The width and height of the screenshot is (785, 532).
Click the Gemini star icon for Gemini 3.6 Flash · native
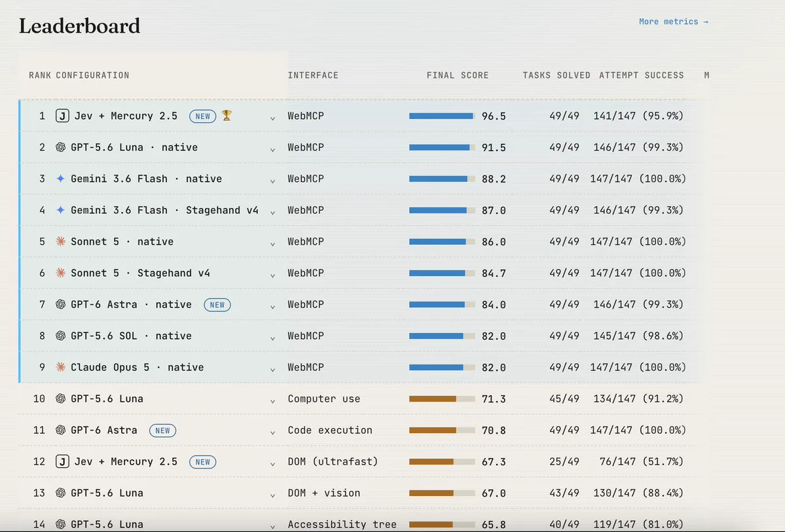click(61, 179)
